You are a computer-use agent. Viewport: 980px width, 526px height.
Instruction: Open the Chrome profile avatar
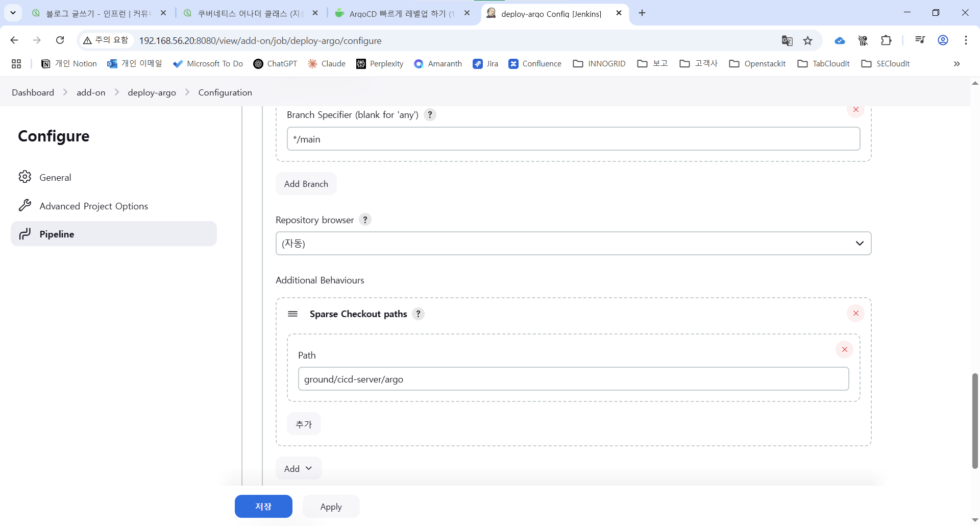point(943,40)
